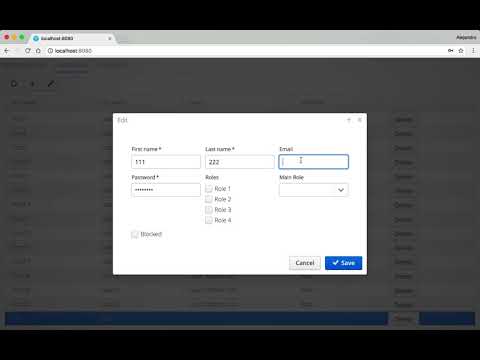The width and height of the screenshot is (480, 360).
Task: Check the Role 1 checkbox
Action: pyautogui.click(x=209, y=189)
